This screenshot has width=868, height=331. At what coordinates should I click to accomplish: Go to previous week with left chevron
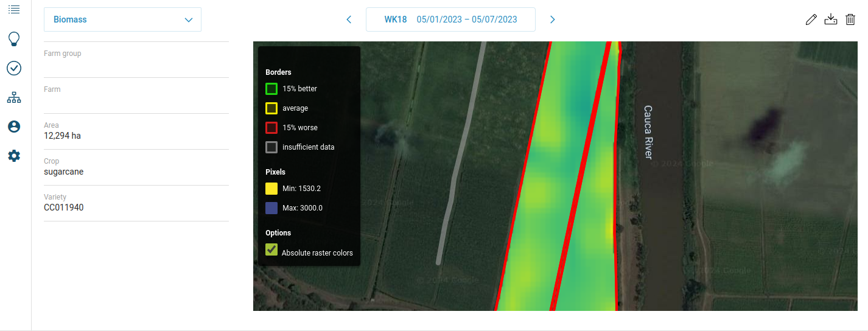(x=349, y=19)
